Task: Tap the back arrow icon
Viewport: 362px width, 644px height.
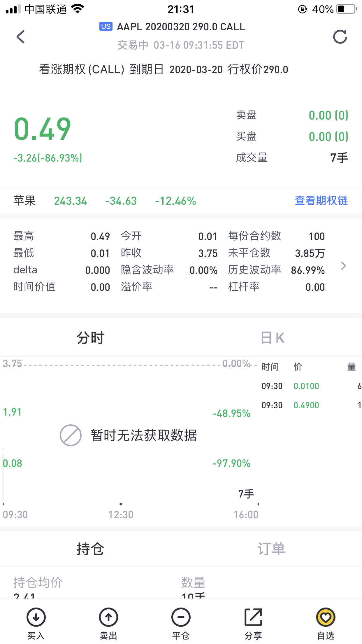Action: pos(20,37)
